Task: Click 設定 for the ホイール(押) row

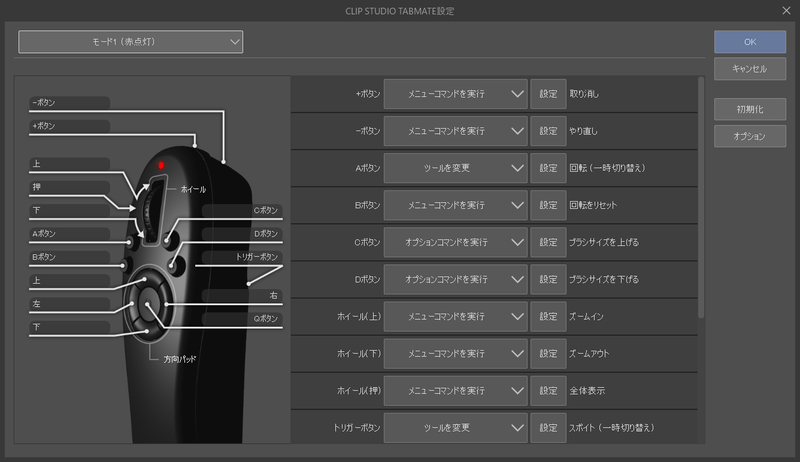Action: [548, 391]
